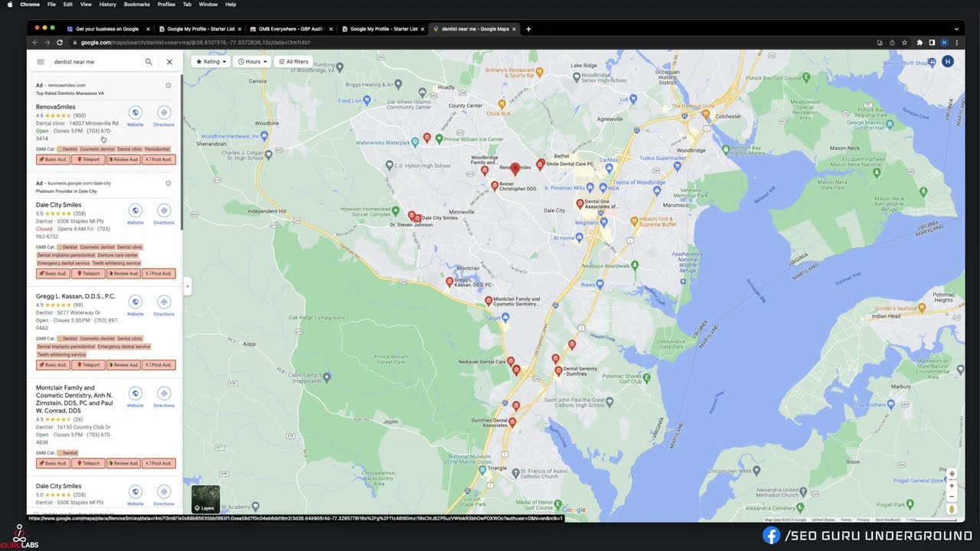Bookmark this page with star icon
This screenshot has height=551, width=980.
pos(905,42)
